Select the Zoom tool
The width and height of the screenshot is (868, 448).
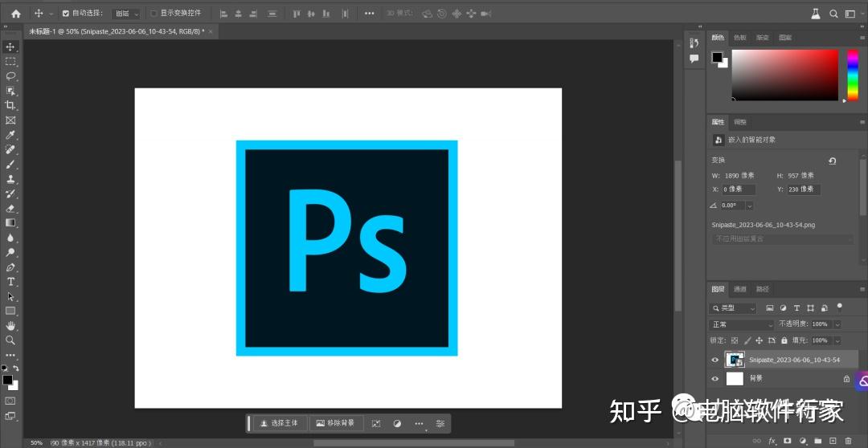click(10, 340)
